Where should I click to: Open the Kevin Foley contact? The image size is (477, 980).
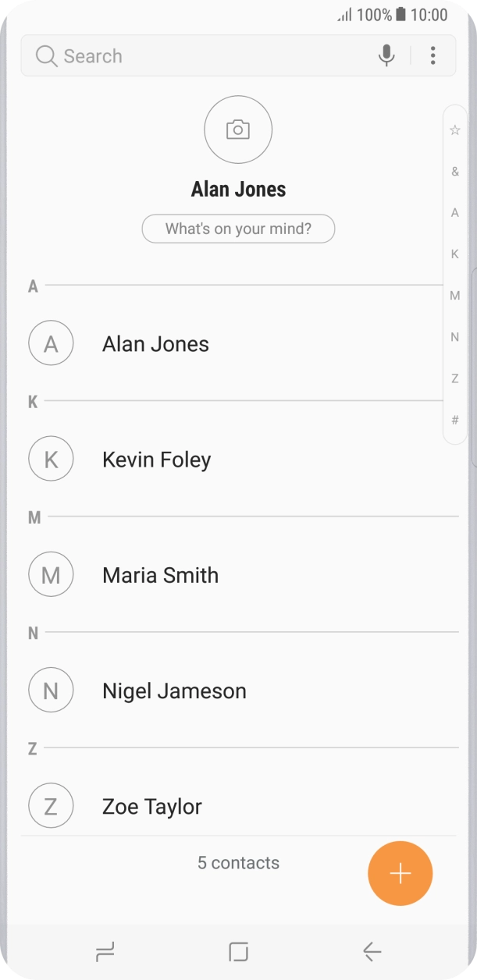click(156, 460)
